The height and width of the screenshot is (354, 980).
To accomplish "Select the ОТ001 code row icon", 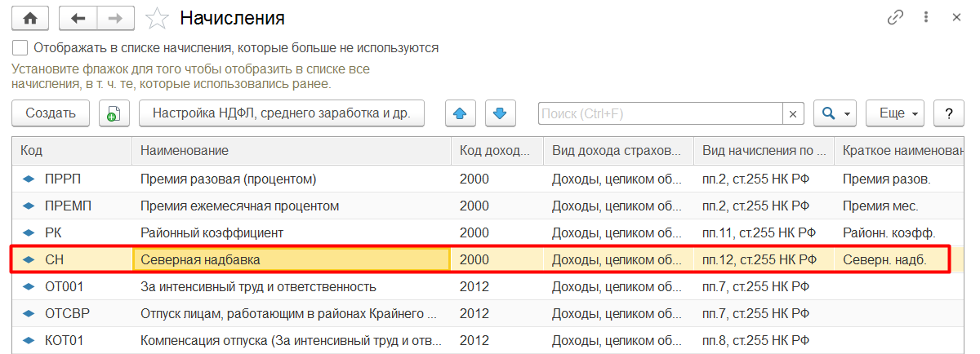I will (29, 286).
